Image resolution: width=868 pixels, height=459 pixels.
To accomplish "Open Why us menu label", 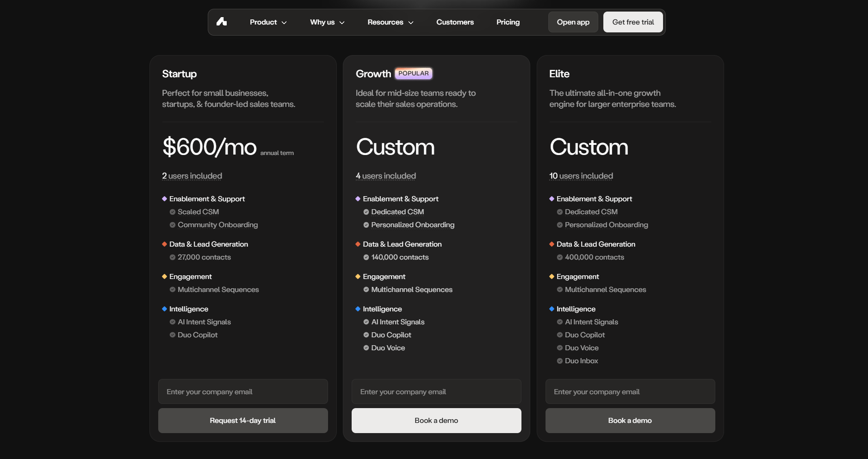I will pos(322,22).
